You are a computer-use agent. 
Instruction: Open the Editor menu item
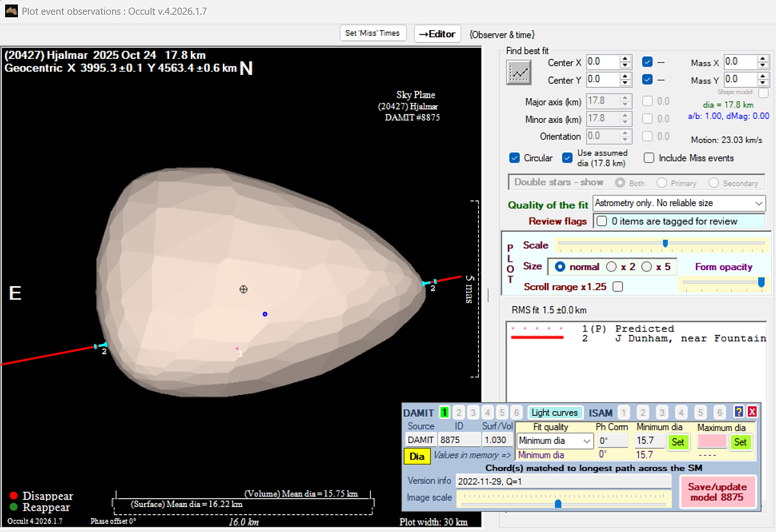(437, 34)
